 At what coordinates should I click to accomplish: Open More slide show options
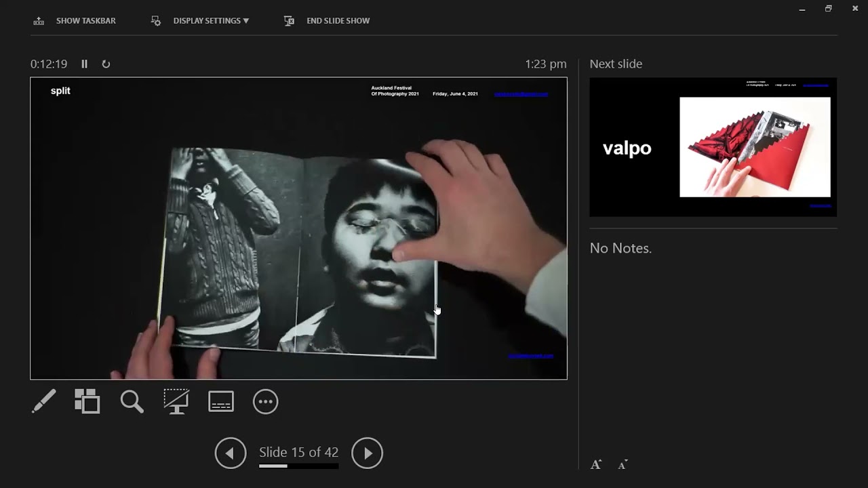tap(265, 401)
